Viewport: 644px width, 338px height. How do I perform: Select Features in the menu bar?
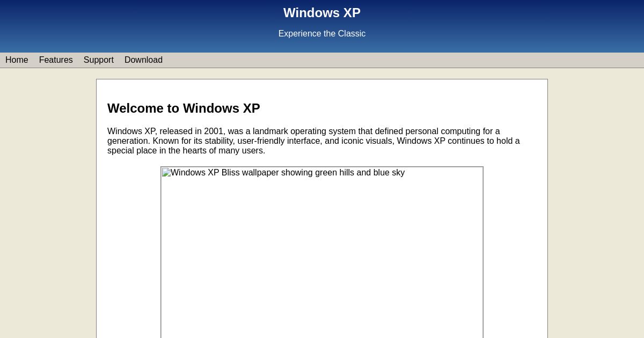55,60
